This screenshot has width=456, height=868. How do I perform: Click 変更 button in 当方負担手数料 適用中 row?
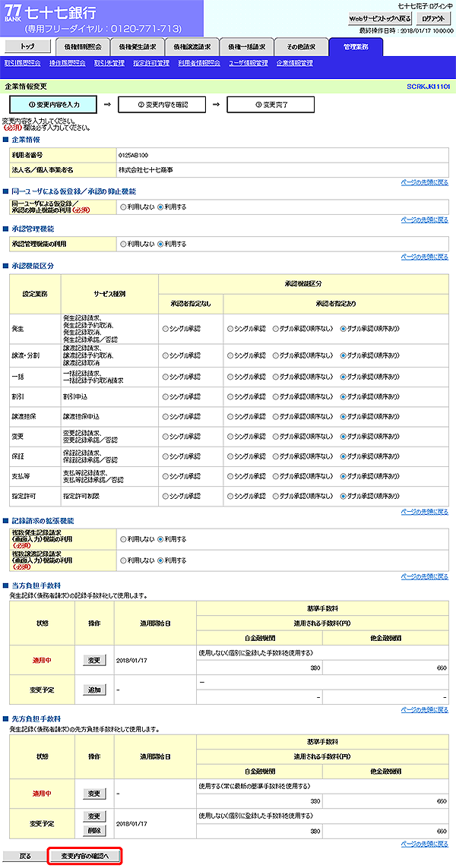[94, 660]
